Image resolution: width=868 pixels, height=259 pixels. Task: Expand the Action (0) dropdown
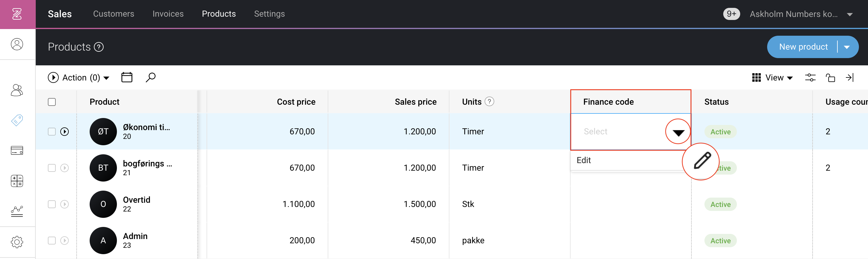[x=79, y=78]
